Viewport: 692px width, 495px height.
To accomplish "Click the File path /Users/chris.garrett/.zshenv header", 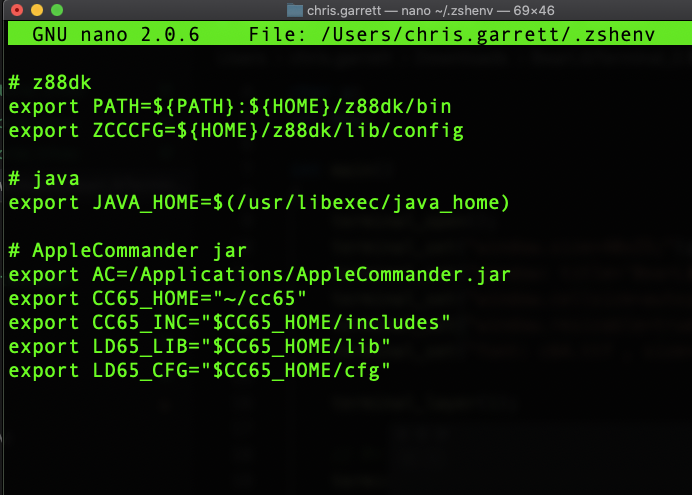I will 451,34.
